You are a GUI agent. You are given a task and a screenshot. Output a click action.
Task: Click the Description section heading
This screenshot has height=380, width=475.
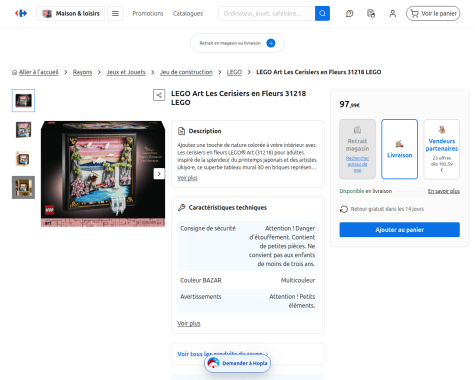(205, 131)
